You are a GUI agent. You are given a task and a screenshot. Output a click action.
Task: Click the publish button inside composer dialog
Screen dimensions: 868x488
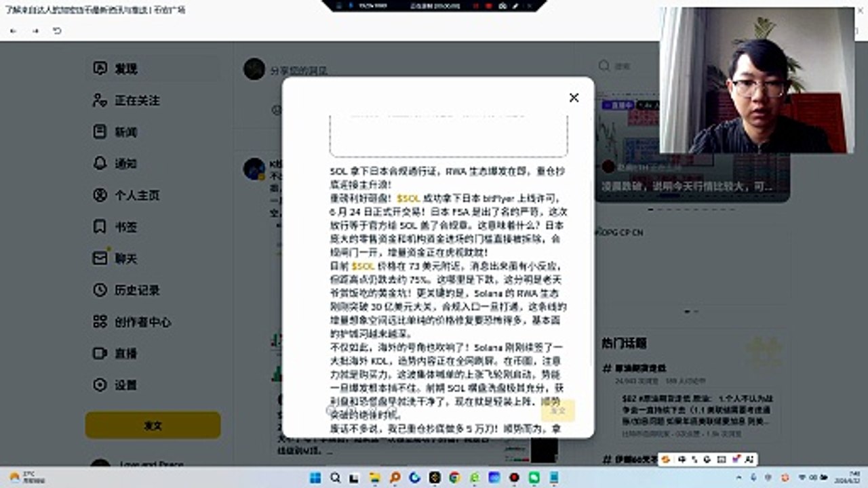point(557,410)
